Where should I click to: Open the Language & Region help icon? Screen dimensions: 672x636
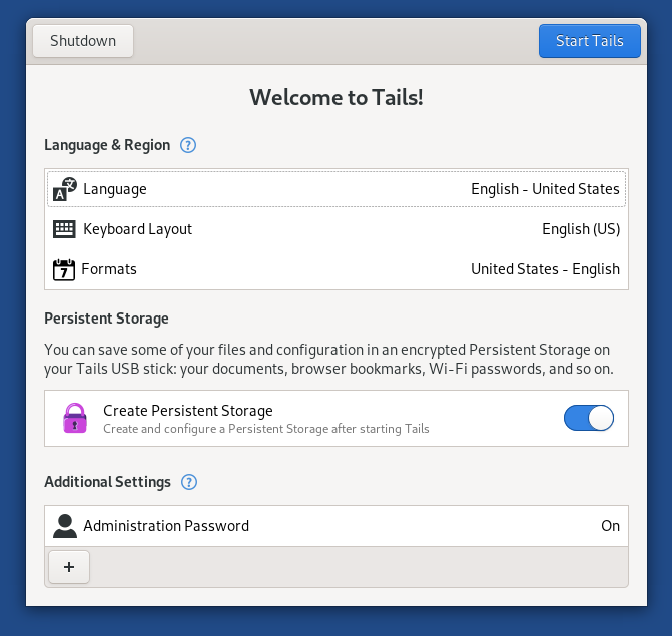click(188, 145)
